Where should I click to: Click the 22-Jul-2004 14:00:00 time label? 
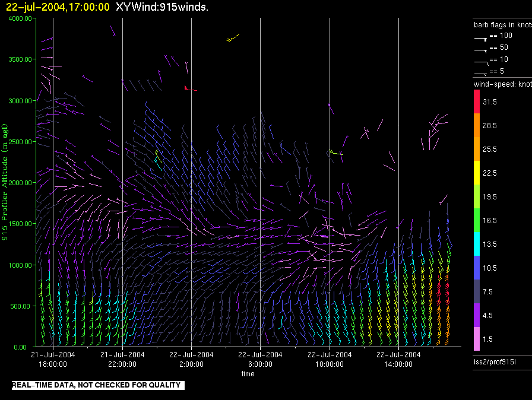pyautogui.click(x=398, y=359)
